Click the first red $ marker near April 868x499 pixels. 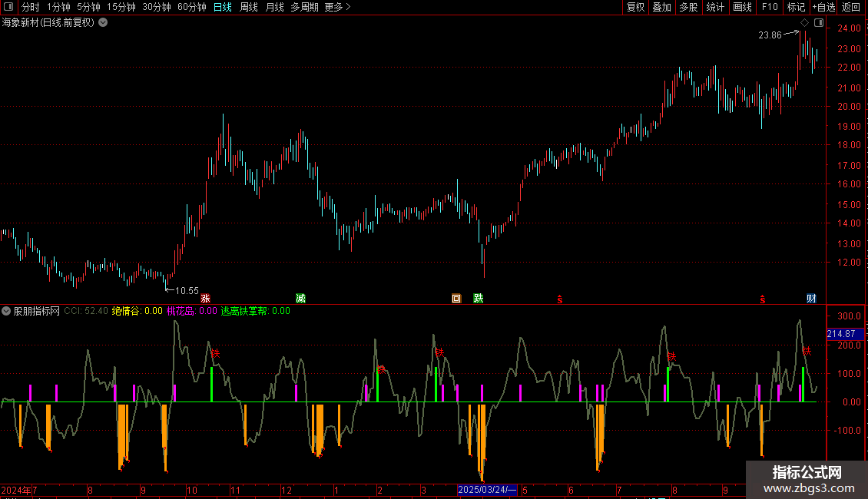tap(560, 299)
